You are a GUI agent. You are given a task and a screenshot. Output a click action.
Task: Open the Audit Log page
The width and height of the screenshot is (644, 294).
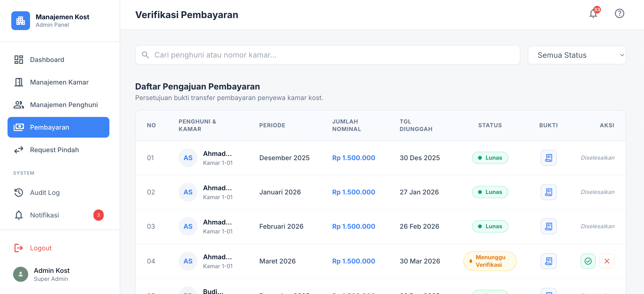(x=45, y=193)
